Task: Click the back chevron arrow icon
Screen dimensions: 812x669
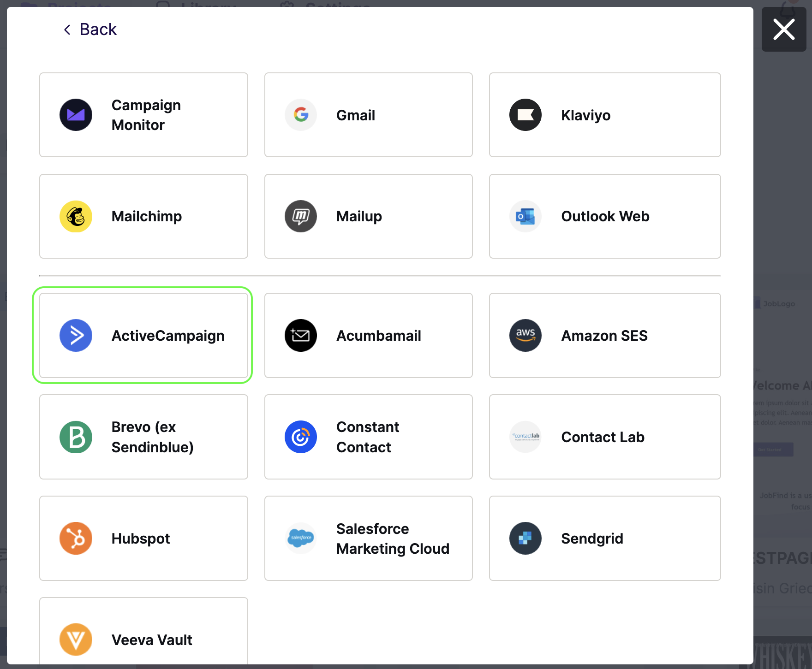Action: (67, 30)
